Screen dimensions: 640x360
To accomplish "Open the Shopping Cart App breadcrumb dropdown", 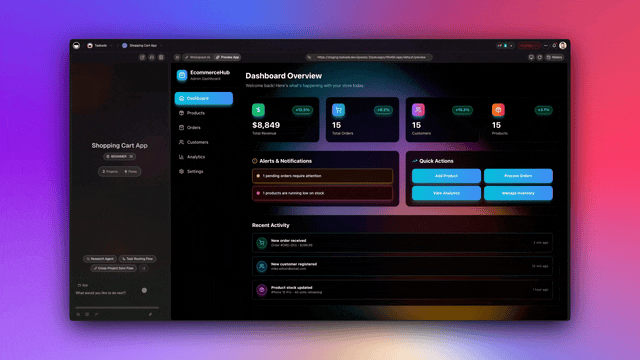I will click(143, 45).
